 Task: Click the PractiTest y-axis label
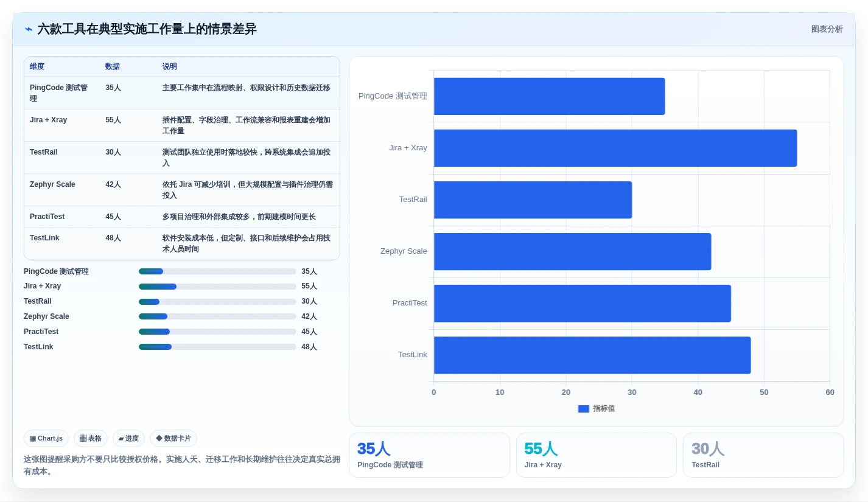pos(410,303)
